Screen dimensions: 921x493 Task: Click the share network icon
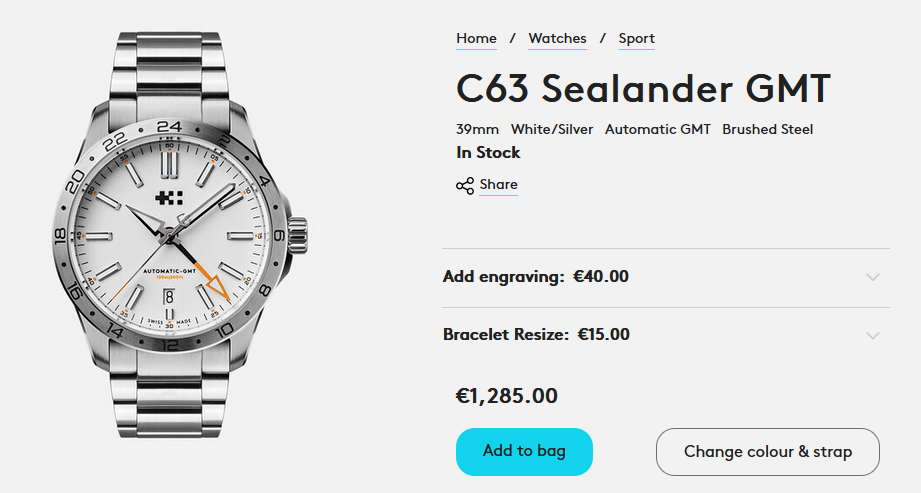click(x=465, y=186)
